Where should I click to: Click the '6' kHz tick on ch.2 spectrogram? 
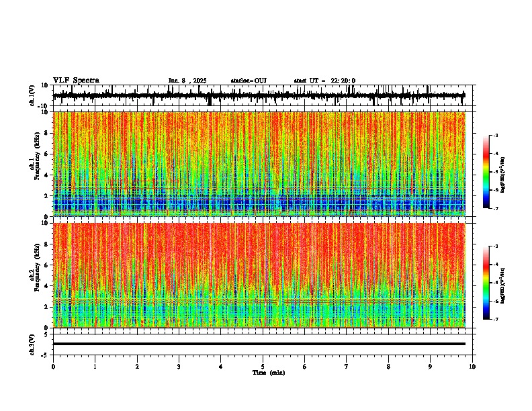(46, 265)
